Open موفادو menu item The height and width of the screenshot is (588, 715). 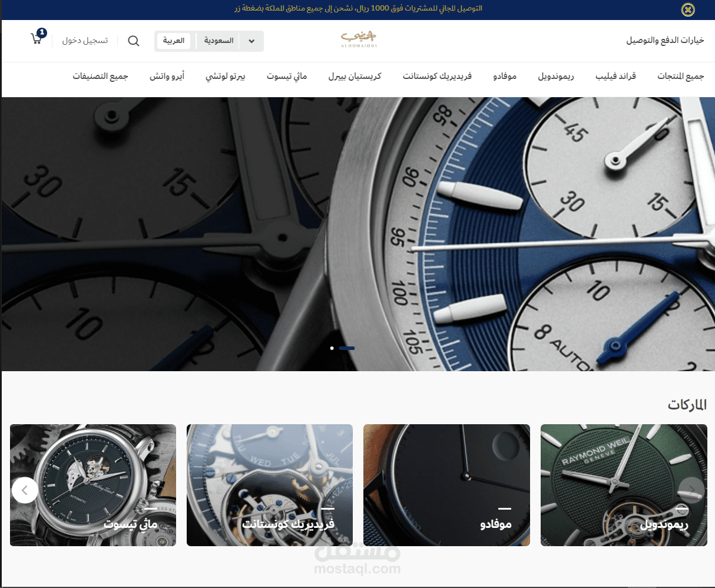pyautogui.click(x=505, y=77)
